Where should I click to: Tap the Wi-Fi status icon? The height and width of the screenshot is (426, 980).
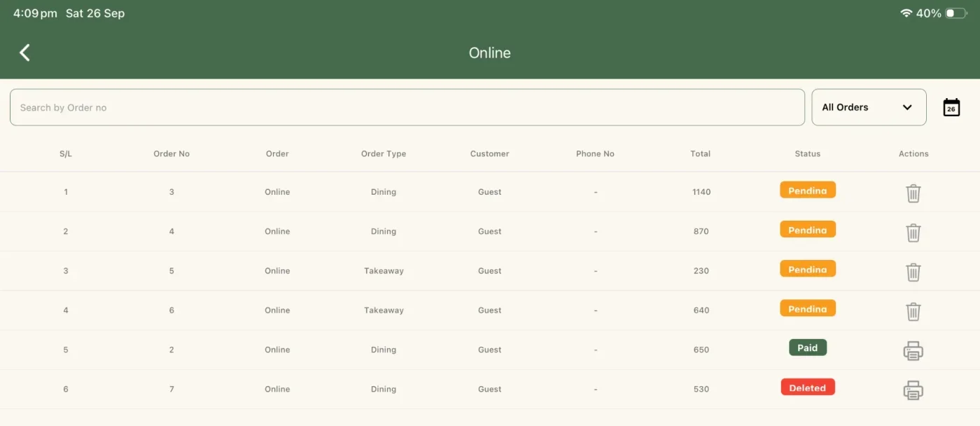906,13
